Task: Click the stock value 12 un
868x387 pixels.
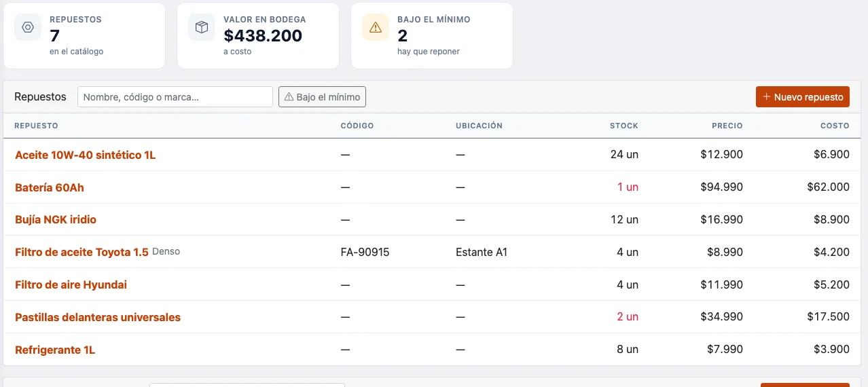Action: click(624, 219)
